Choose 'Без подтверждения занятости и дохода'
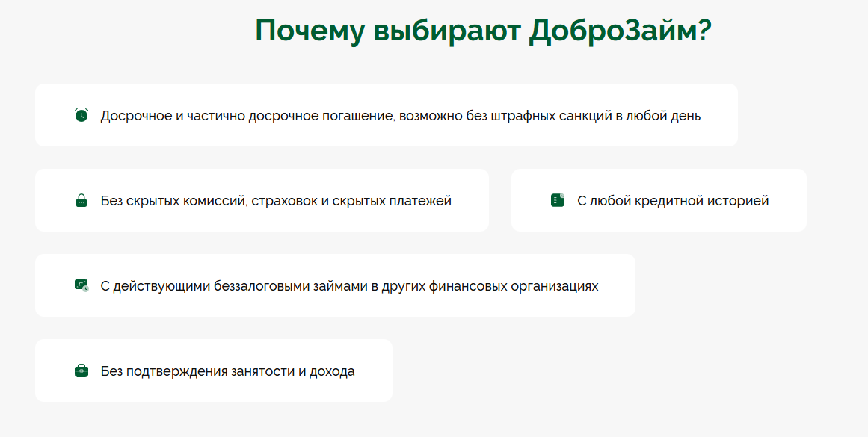868x437 pixels. click(x=227, y=371)
